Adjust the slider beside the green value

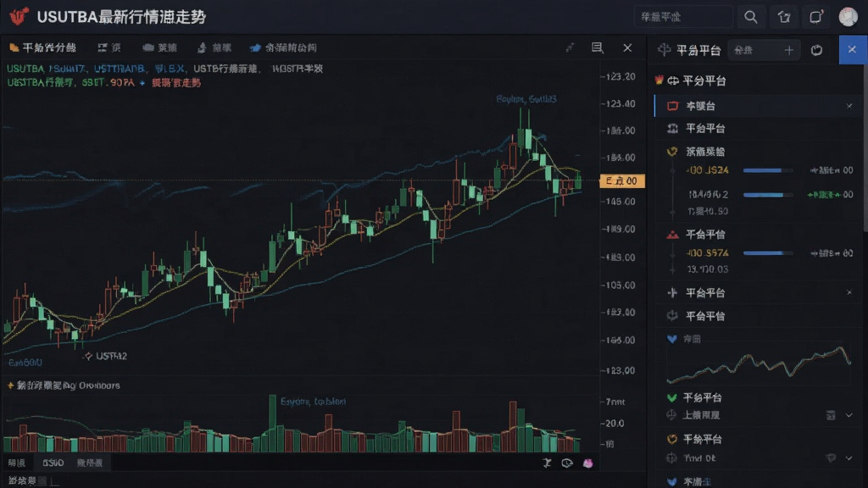768,195
